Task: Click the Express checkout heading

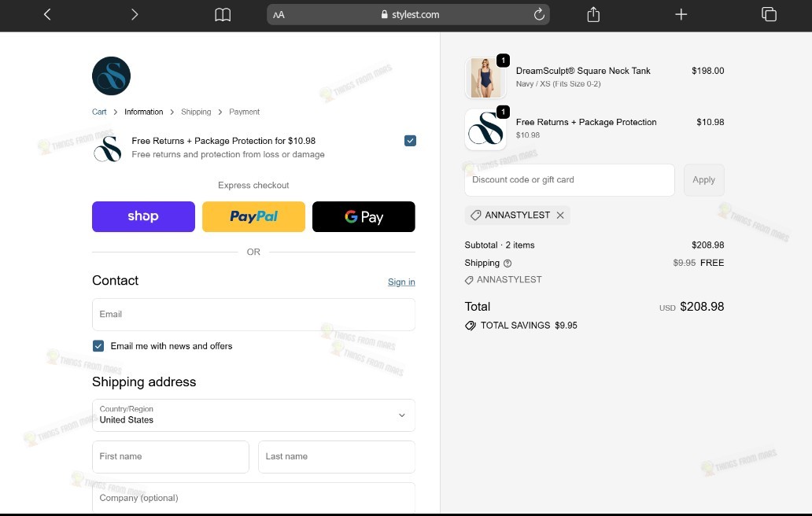Action: pos(253,186)
